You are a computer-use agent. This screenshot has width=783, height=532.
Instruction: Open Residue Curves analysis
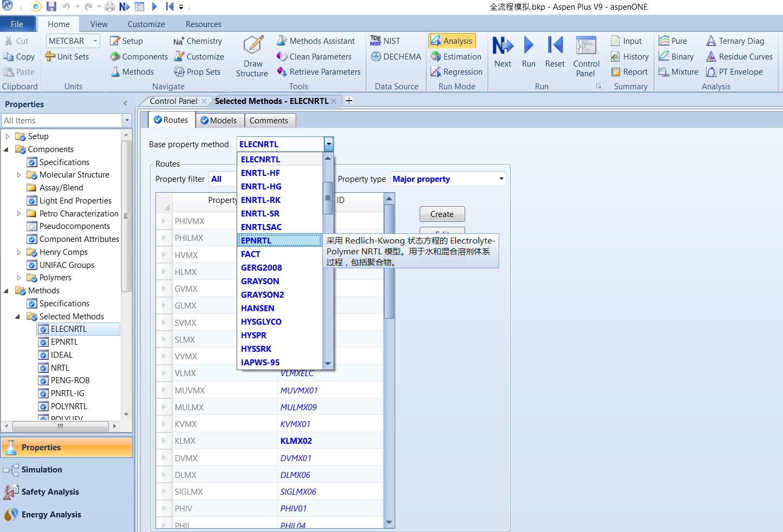(x=740, y=56)
